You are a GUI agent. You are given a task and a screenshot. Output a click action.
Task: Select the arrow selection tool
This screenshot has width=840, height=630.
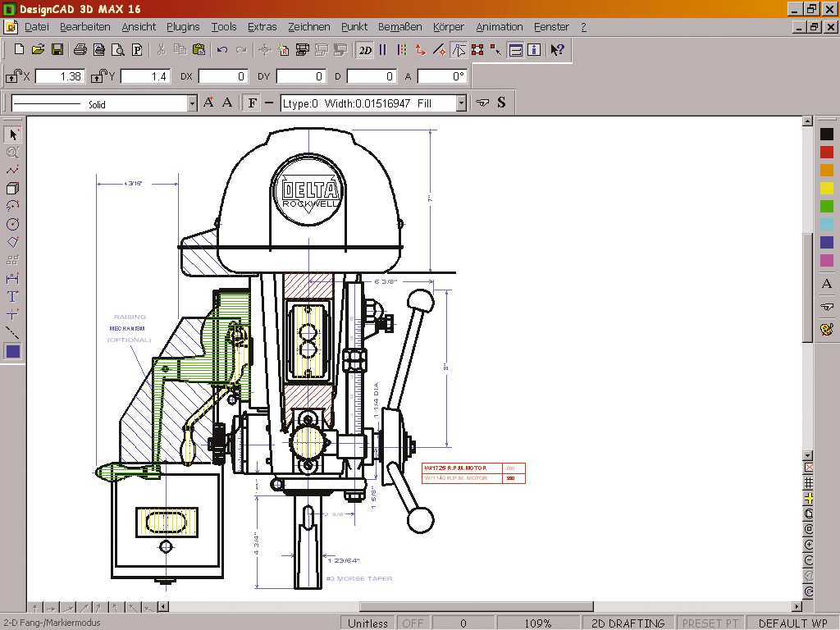(11, 134)
